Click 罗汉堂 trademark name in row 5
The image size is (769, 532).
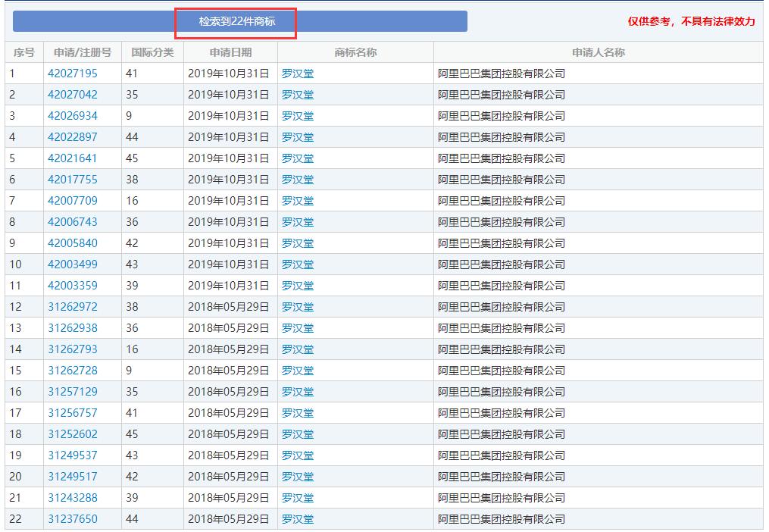click(298, 158)
